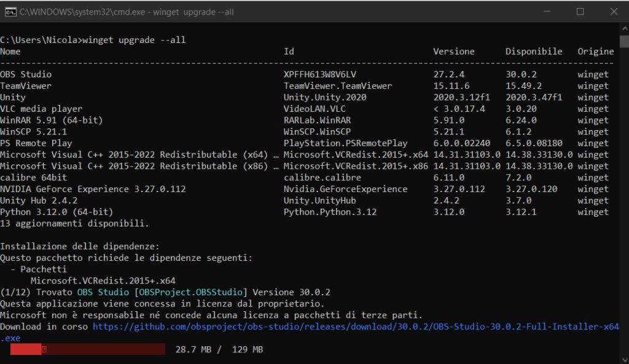Close the cmd.exe window
Viewport: 629px width, 364px height.
point(614,12)
